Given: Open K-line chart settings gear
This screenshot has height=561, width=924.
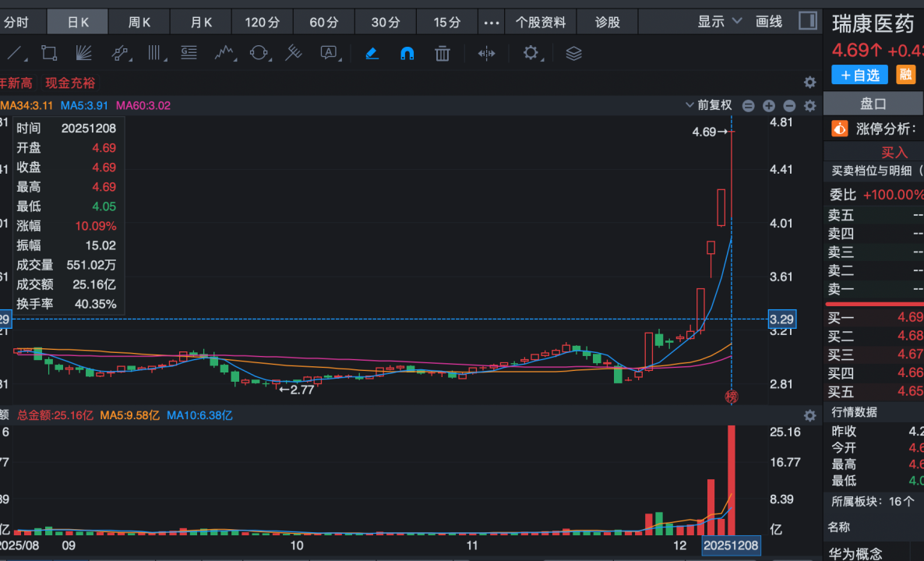Looking at the screenshot, I should [x=809, y=106].
